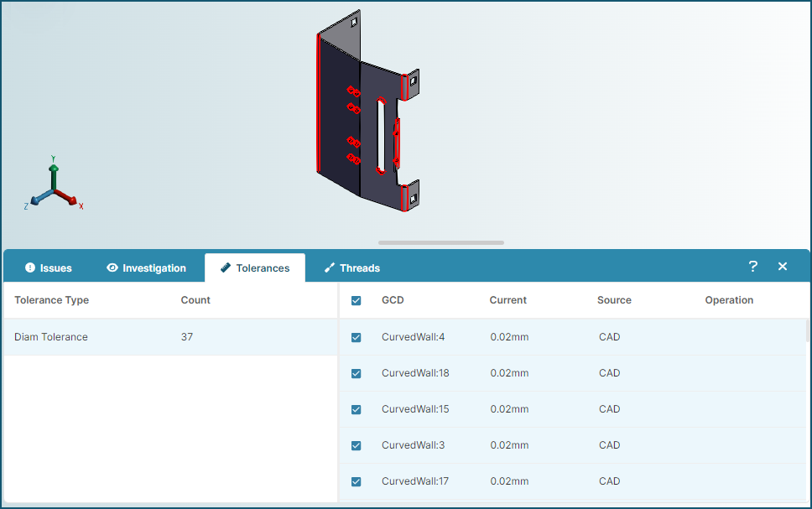This screenshot has height=509, width=812.
Task: Click the XYZ axis orientation triad
Action: (54, 184)
